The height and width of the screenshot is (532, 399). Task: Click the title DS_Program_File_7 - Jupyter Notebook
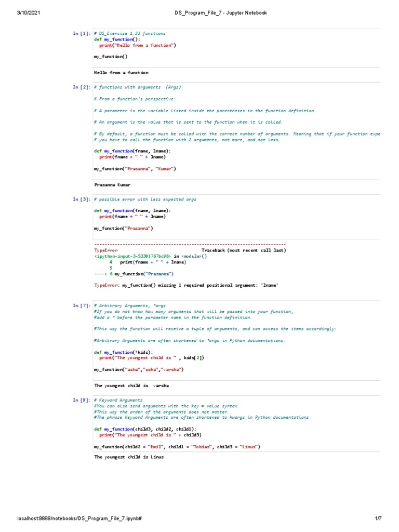pos(220,13)
